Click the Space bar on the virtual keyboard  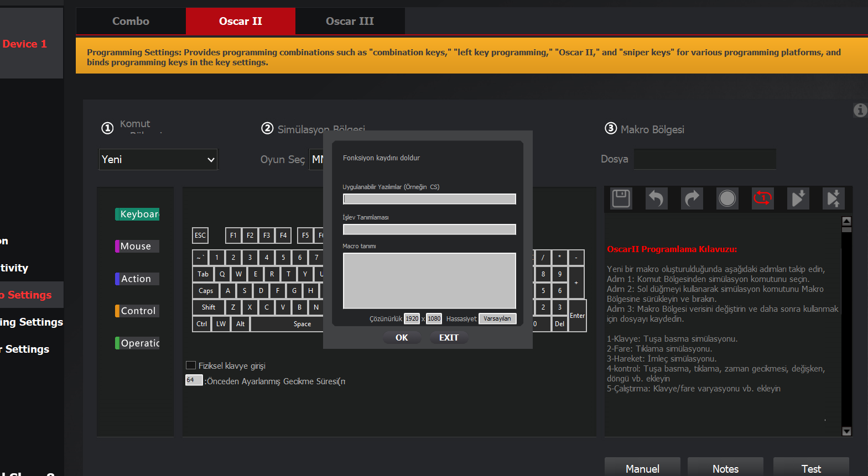(x=287, y=324)
